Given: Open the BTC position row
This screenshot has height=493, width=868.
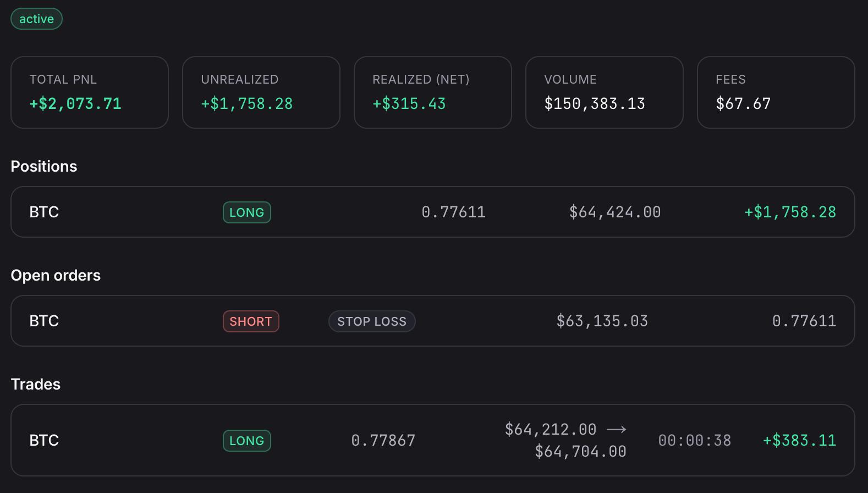Looking at the screenshot, I should (x=433, y=212).
